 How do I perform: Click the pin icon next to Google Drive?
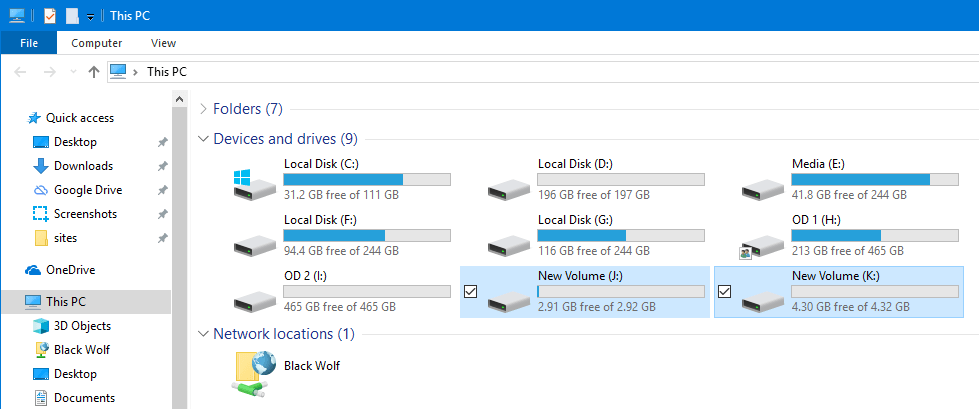click(162, 190)
